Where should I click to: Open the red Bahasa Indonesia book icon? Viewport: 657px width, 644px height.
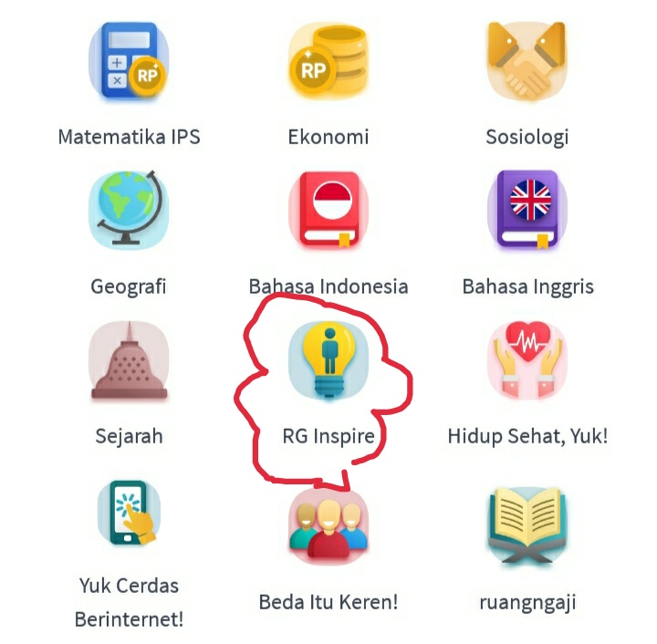[328, 210]
